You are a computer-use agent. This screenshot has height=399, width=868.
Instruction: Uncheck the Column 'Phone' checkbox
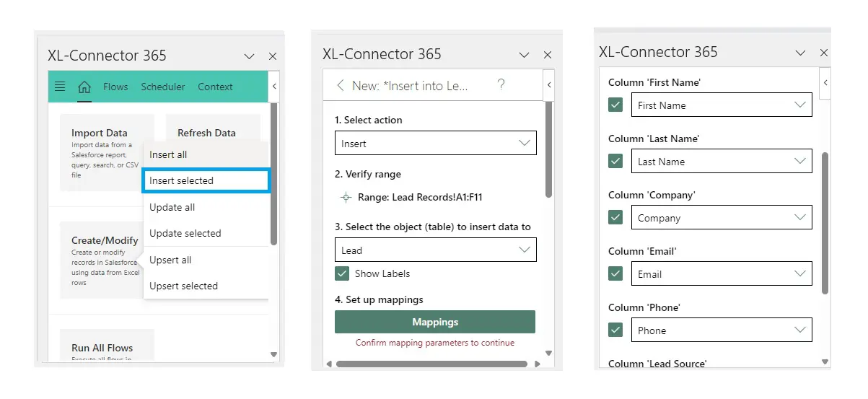click(x=615, y=330)
